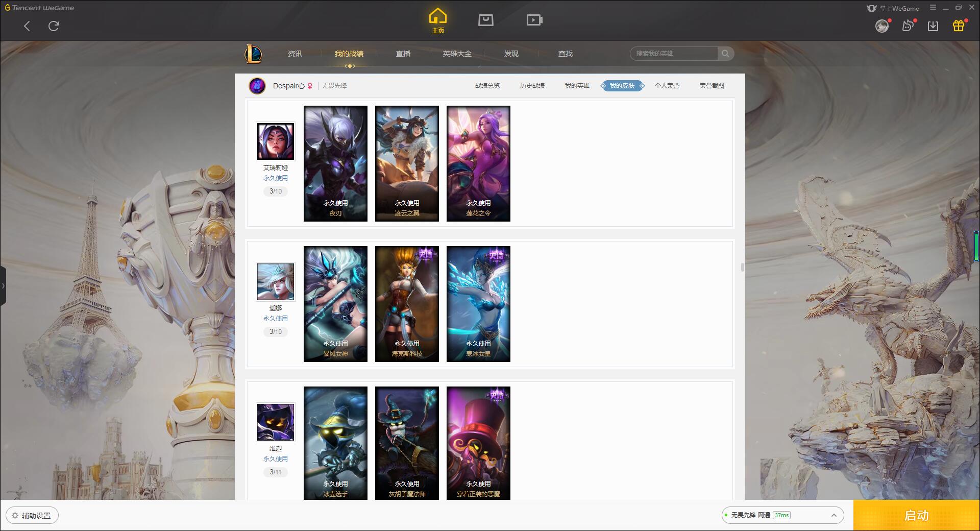Screen dimensions: 980x531
Task: Click the 3/11 count under 维迦
Action: (276, 472)
